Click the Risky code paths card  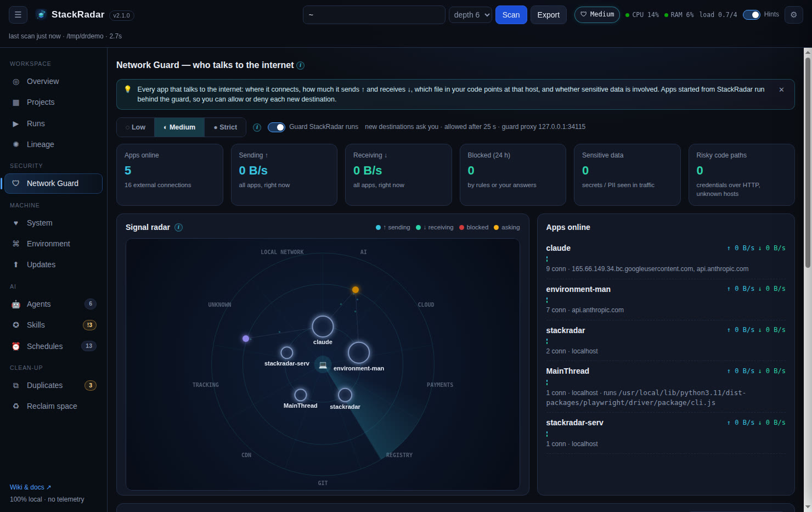click(741, 175)
